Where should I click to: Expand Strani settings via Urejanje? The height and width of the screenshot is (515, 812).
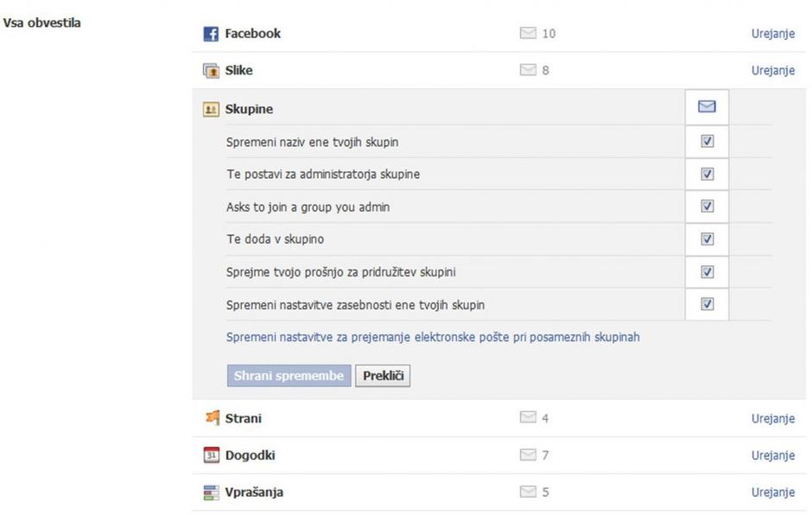[x=773, y=417]
